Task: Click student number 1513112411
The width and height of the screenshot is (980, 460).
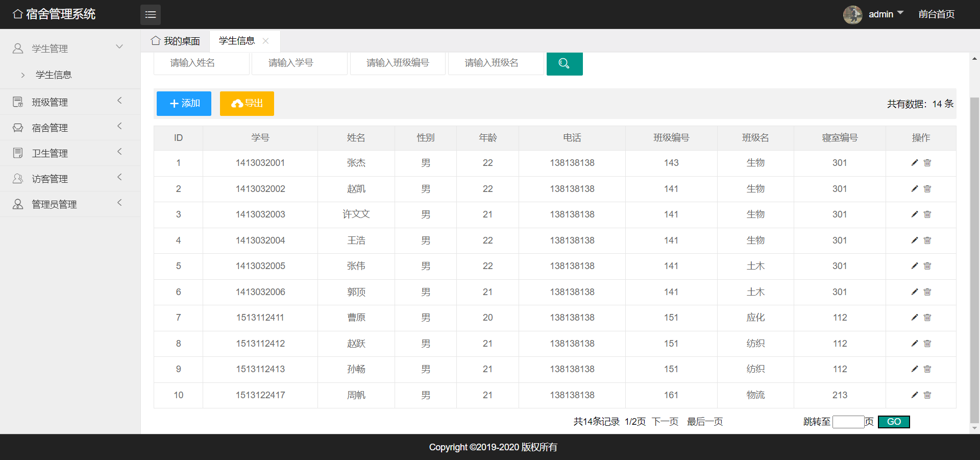Action: click(260, 318)
